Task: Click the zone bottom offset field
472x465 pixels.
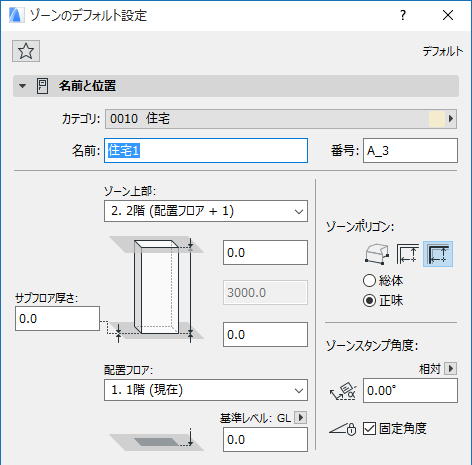Action: tap(265, 334)
